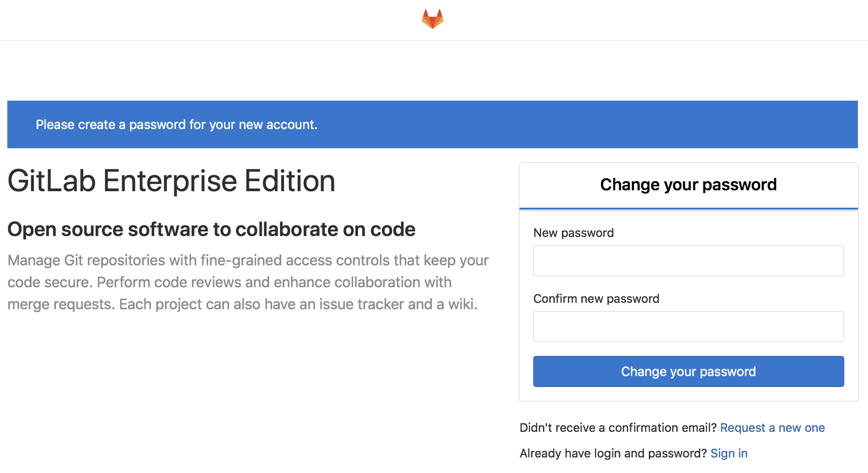868x473 pixels.
Task: Click the GitLab Enterprise Edition title
Action: [x=171, y=181]
